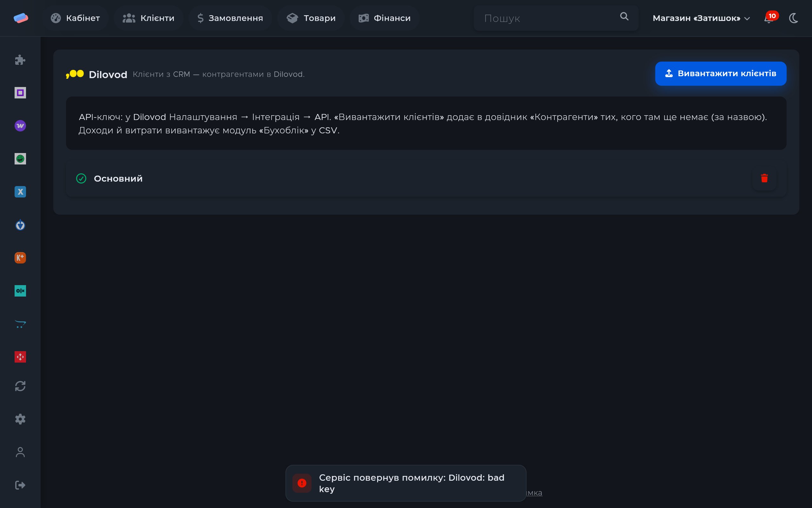Click the sync arrows icon in sidebar
The height and width of the screenshot is (508, 812).
tap(20, 386)
